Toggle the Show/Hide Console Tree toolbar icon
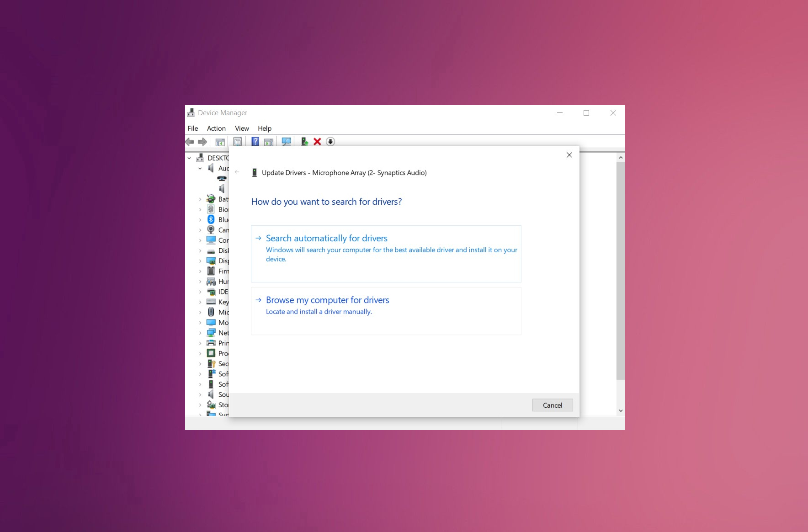The height and width of the screenshot is (532, 808). pos(220,142)
